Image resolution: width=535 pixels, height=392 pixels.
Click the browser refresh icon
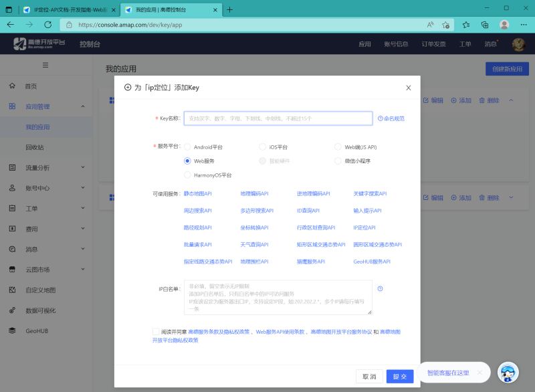pos(47,25)
